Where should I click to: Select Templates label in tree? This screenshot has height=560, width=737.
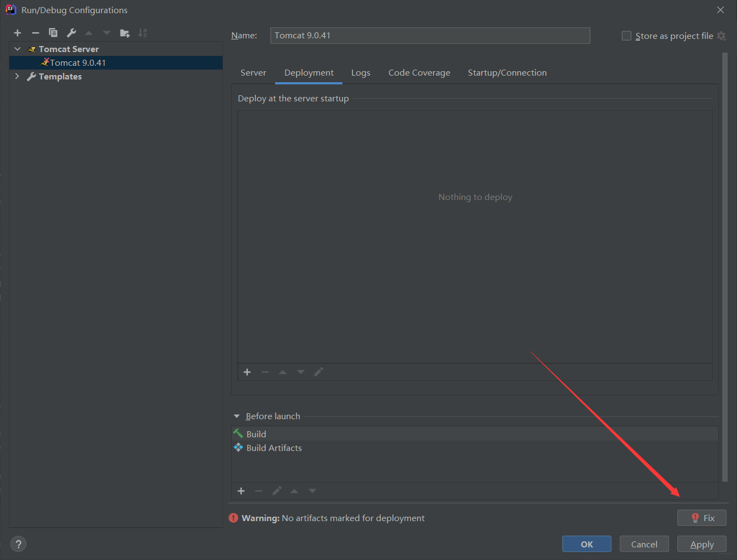coord(60,77)
